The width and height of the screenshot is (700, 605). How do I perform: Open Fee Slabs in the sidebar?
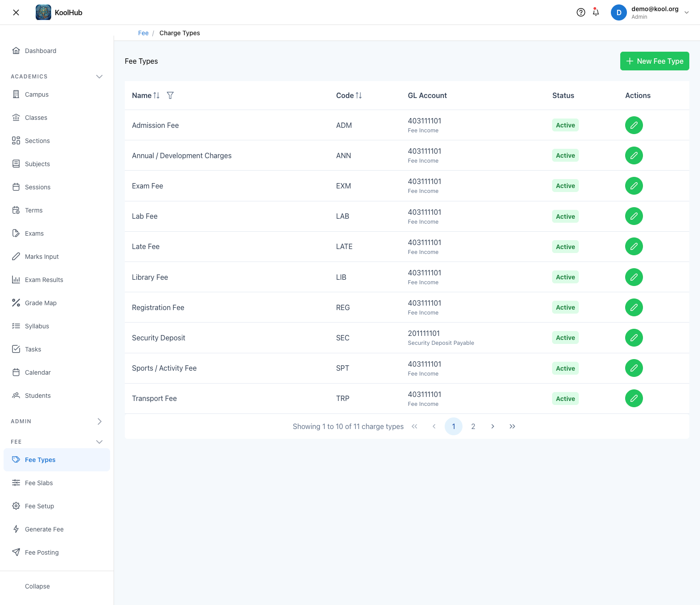(57, 483)
